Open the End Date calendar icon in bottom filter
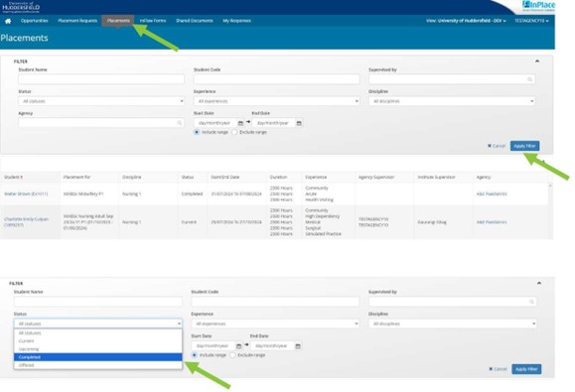This screenshot has height=392, width=575. [x=298, y=346]
